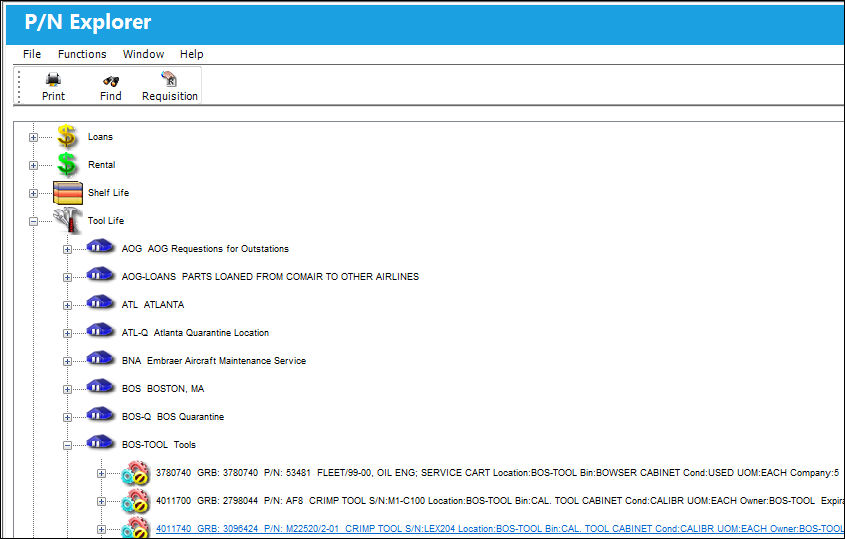Expand the ATL ATLANTA node

pos(67,306)
